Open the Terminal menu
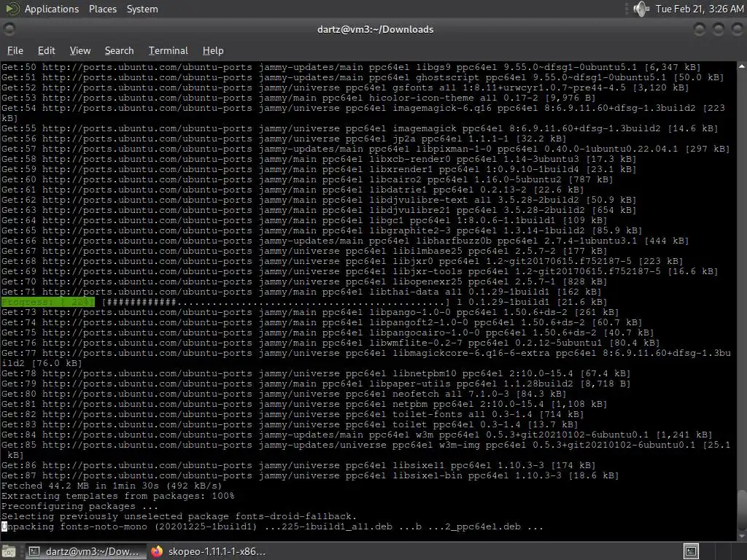This screenshot has height=560, width=747. click(169, 50)
